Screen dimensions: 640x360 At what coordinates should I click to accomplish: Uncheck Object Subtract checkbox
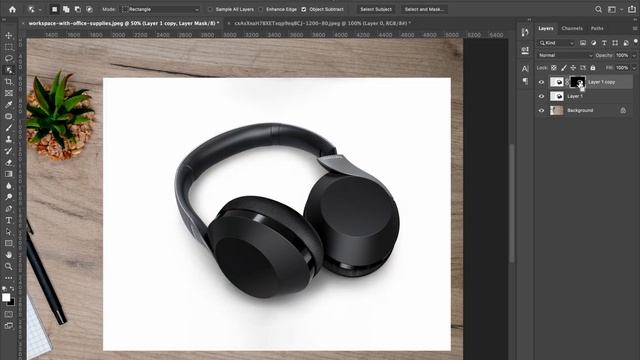304,9
